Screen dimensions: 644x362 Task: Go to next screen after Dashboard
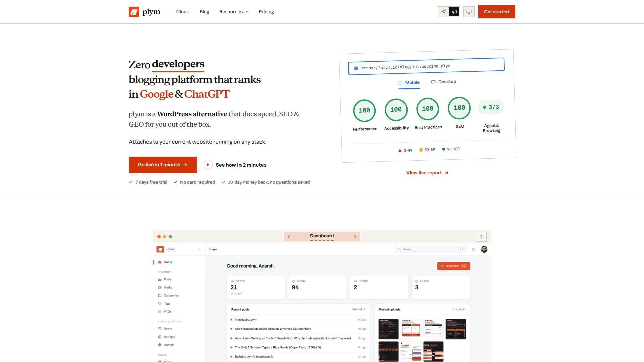355,237
